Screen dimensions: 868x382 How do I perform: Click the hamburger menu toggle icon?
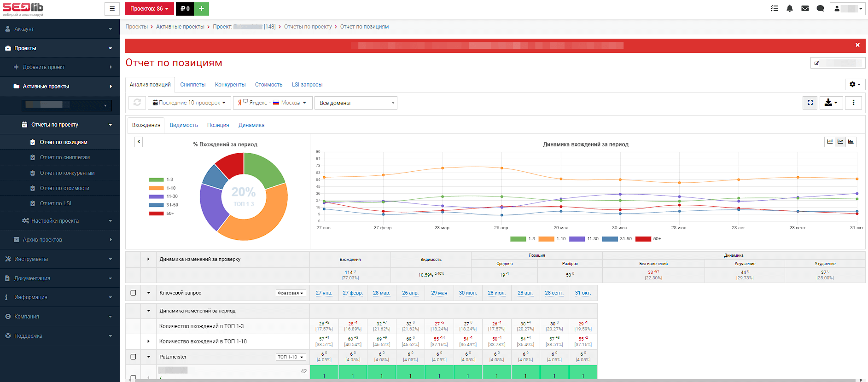112,9
